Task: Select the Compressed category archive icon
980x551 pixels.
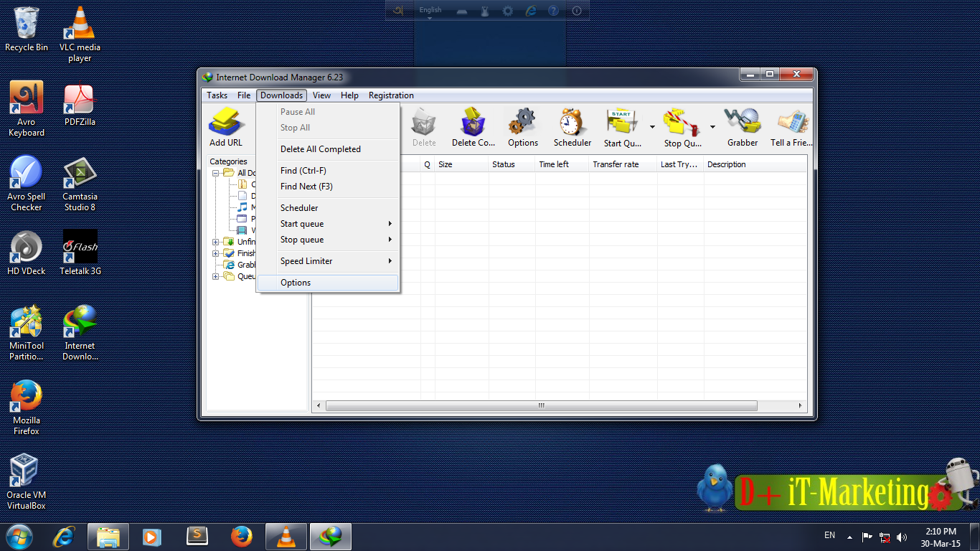Action: click(242, 184)
